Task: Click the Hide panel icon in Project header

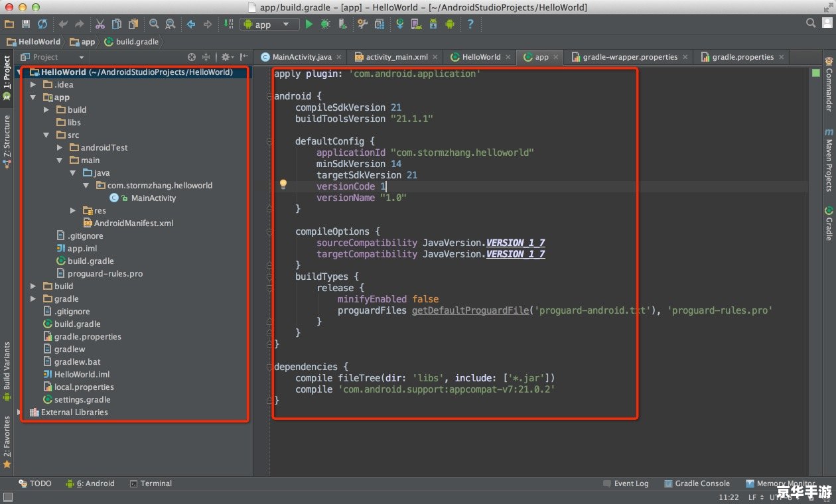Action: coord(244,57)
